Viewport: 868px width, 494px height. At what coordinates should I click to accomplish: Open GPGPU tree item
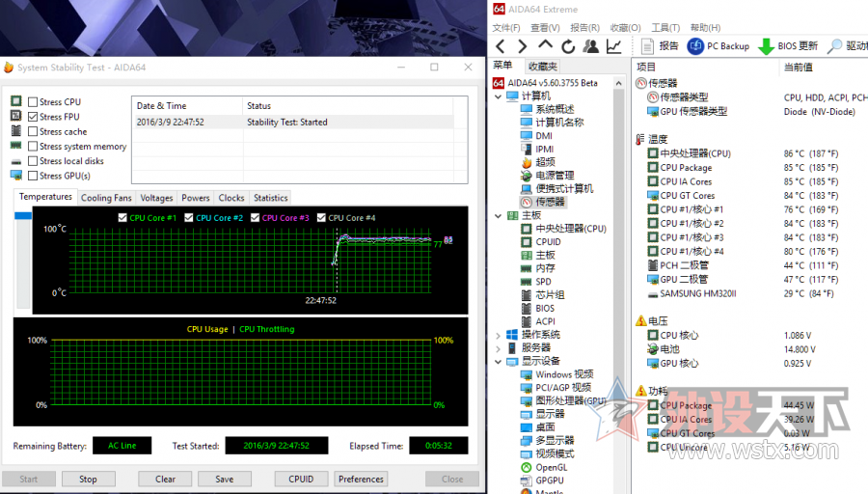[x=550, y=480]
